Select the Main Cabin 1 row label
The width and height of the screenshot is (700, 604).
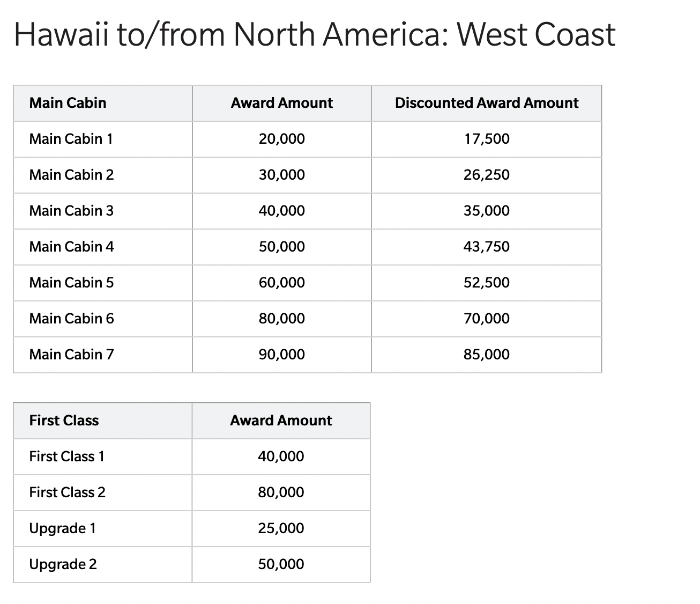point(71,139)
